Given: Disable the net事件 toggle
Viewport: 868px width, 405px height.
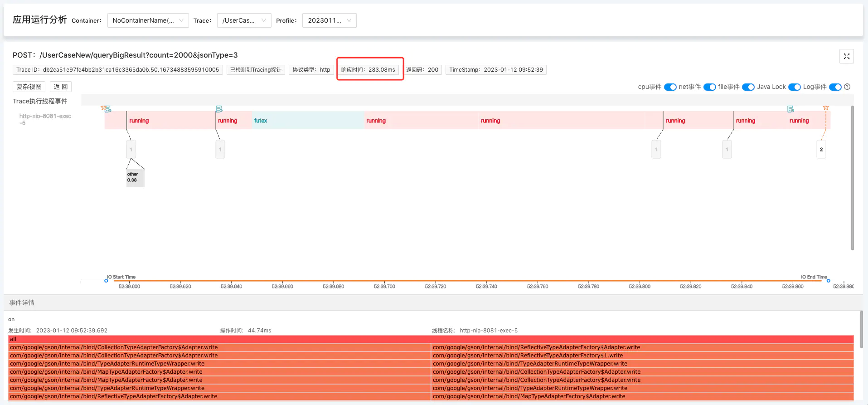Looking at the screenshot, I should coord(709,87).
